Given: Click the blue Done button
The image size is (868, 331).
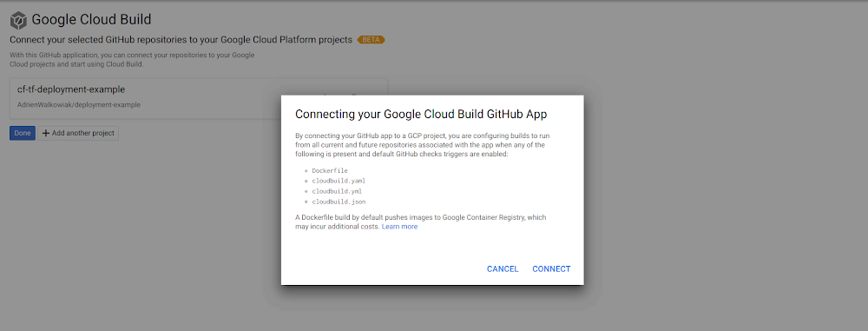Looking at the screenshot, I should (23, 133).
